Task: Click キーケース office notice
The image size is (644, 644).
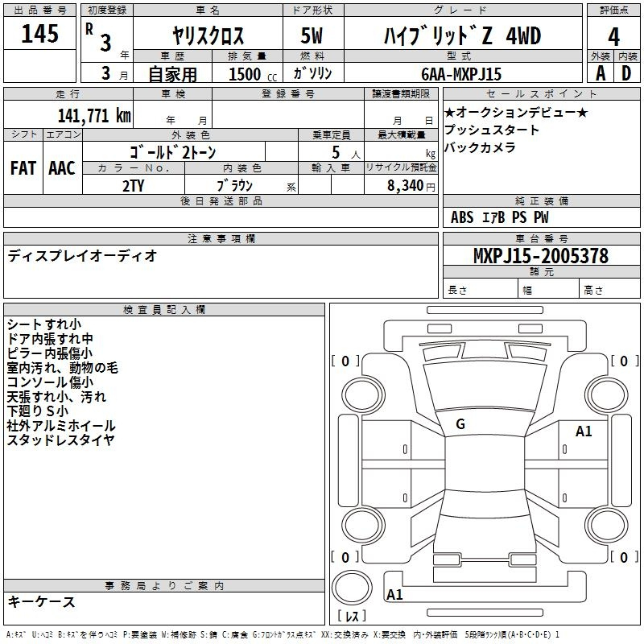Action: click(x=42, y=601)
